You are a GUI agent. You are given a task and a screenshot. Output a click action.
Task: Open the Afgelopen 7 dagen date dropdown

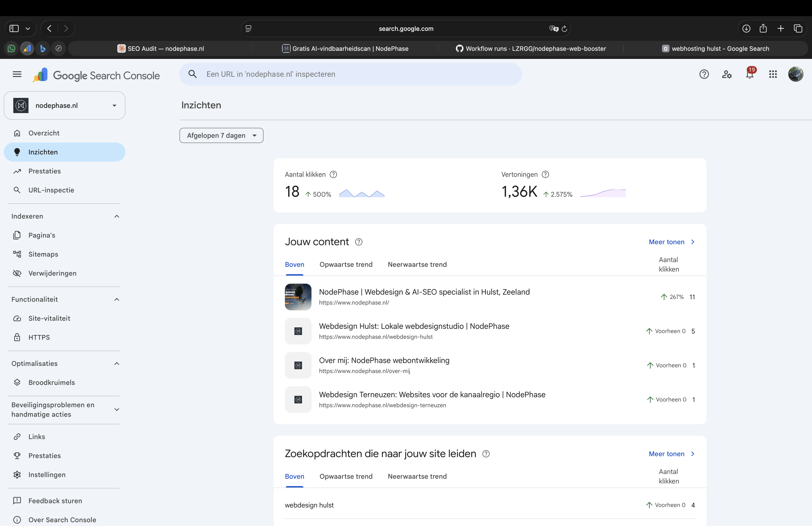tap(222, 135)
